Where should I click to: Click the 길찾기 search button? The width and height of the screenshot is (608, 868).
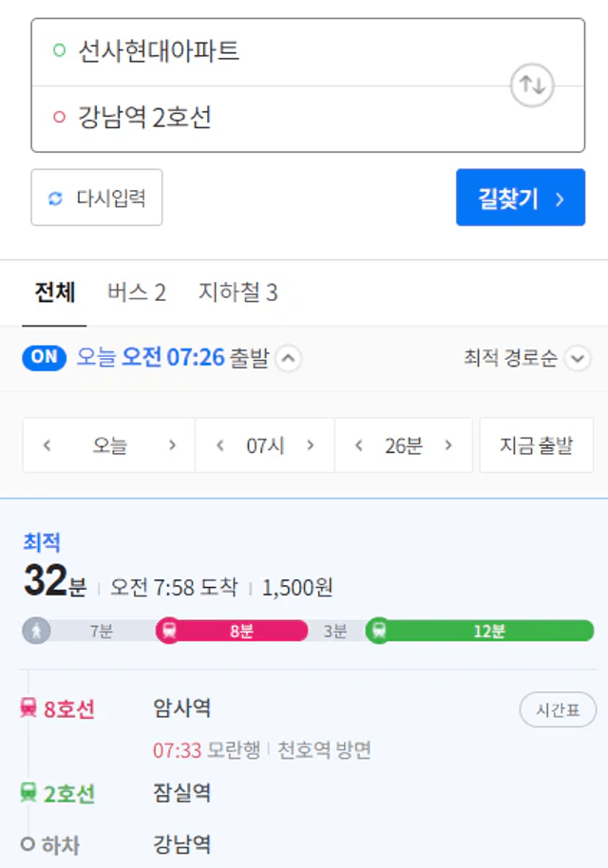tap(521, 198)
